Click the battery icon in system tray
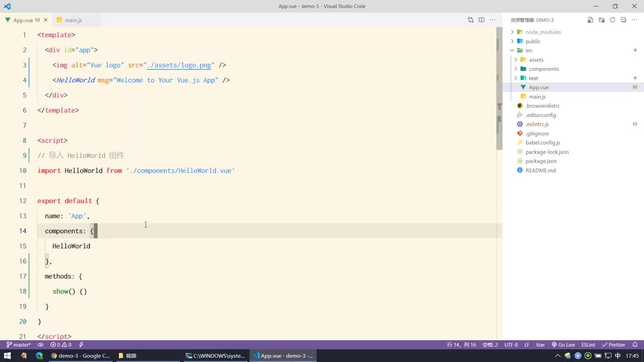This screenshot has width=644, height=362. pyautogui.click(x=598, y=355)
